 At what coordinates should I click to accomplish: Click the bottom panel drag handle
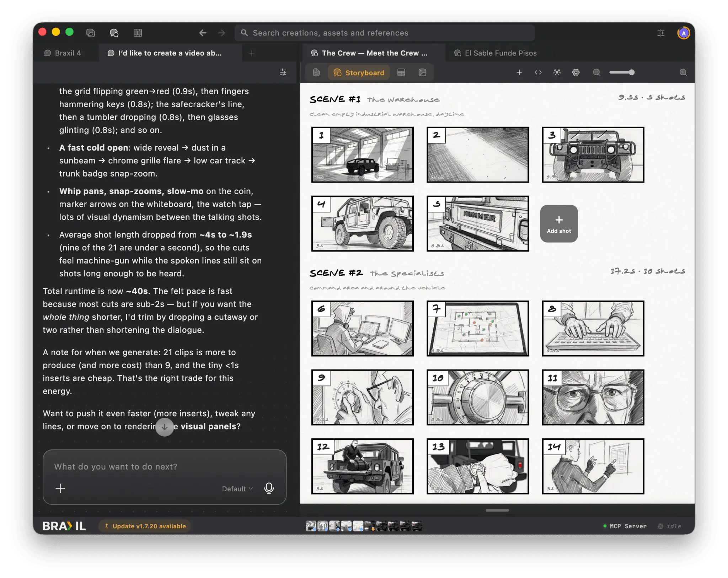497,511
